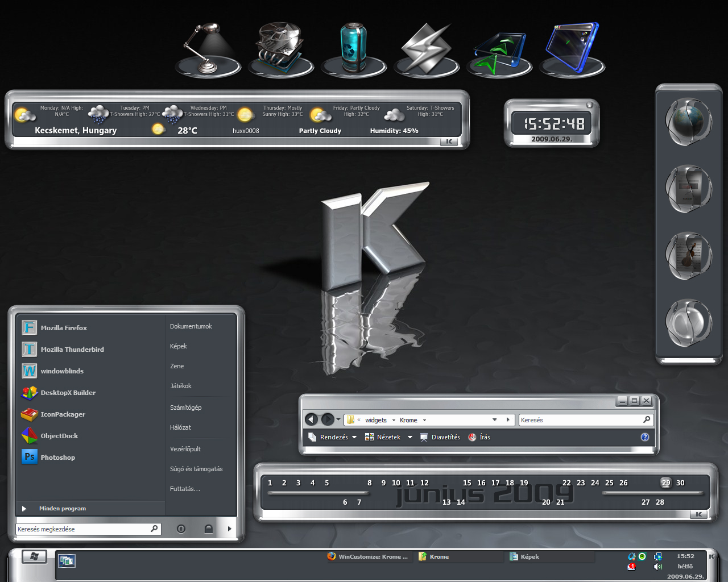Open the address bar history dropdown
728x582 pixels.
[494, 419]
